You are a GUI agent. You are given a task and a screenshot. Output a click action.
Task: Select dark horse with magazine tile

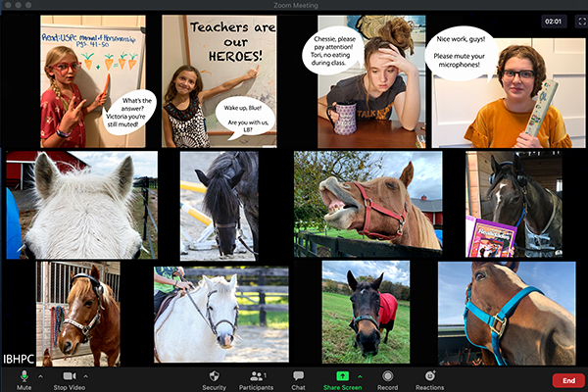click(x=514, y=204)
